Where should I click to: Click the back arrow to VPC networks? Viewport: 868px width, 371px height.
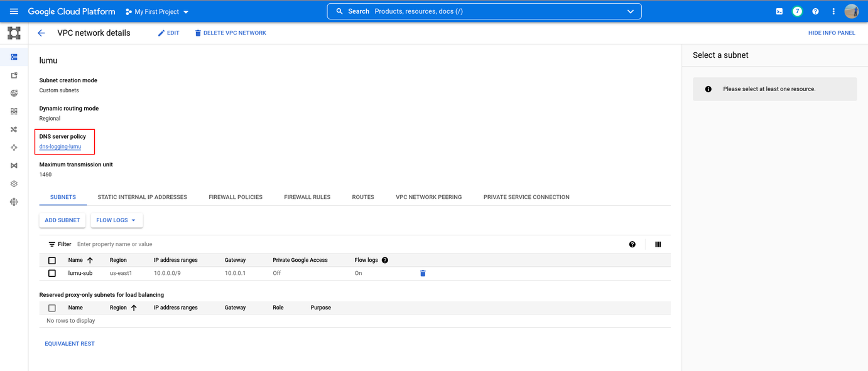[x=41, y=33]
